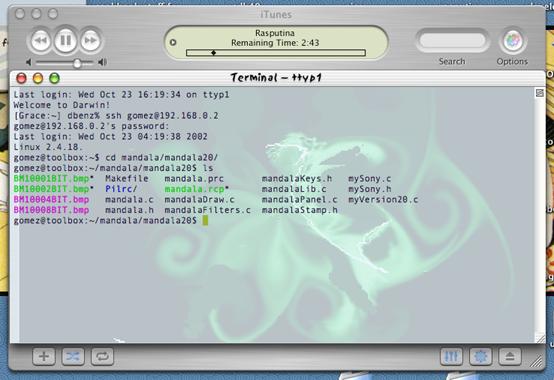
Task: Click the iTunes fast-forward button
Action: (x=90, y=41)
